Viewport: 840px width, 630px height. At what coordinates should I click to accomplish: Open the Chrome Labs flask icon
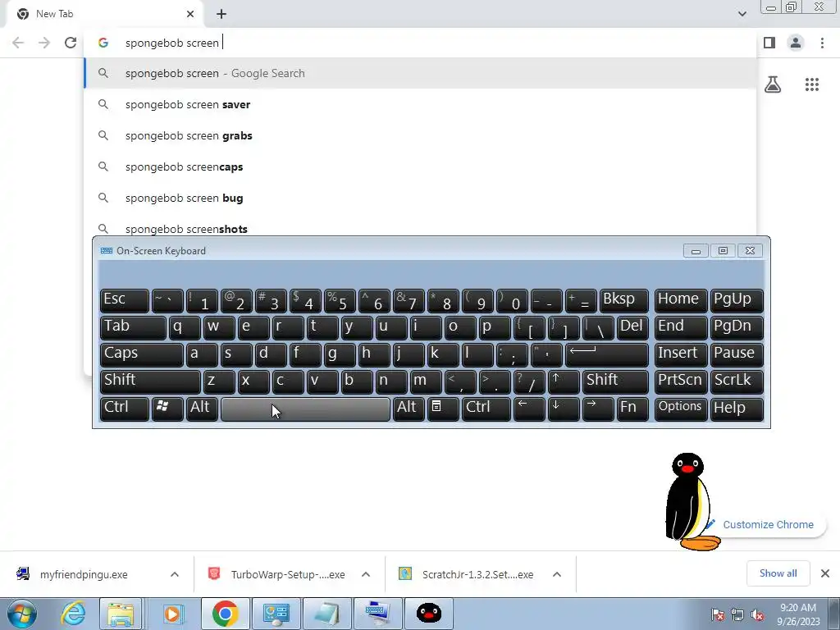(773, 84)
